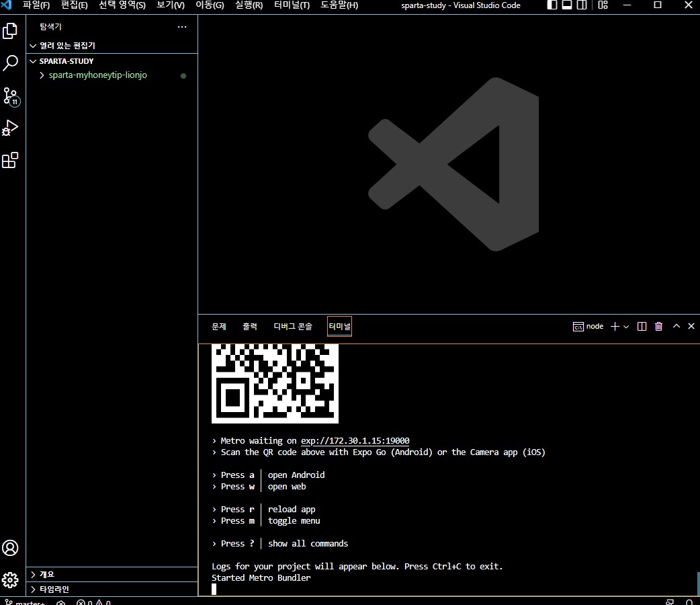Click 'Press ? | show all commands' line
The image size is (700, 605).
tap(280, 544)
